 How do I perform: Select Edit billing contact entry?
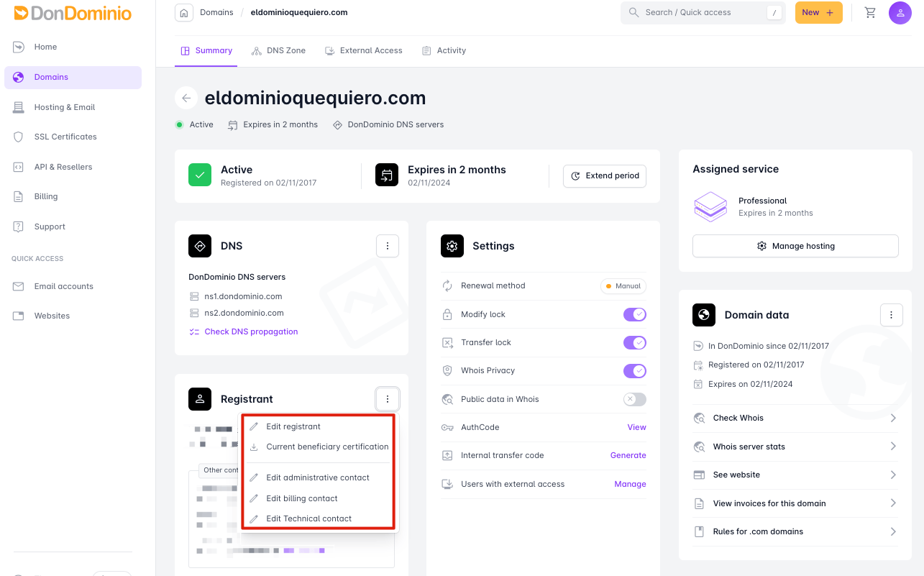click(x=319, y=498)
